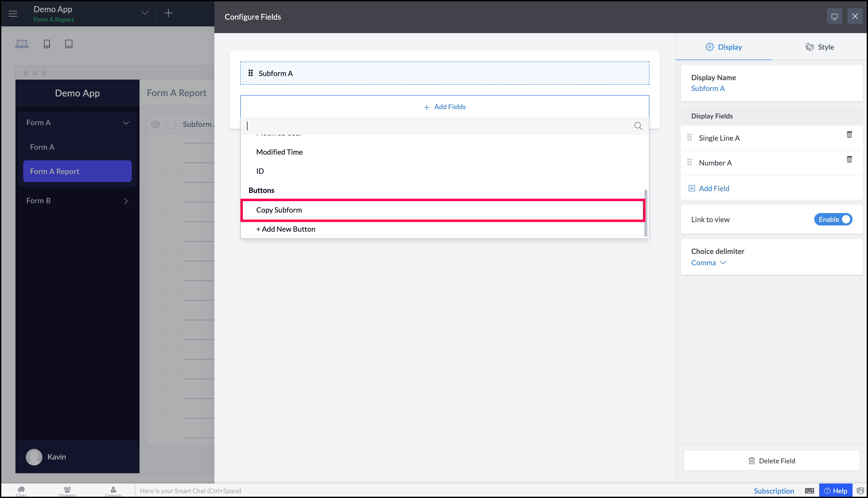Open the Demo App switcher dropdown arrow
This screenshot has width=868, height=498.
click(145, 13)
